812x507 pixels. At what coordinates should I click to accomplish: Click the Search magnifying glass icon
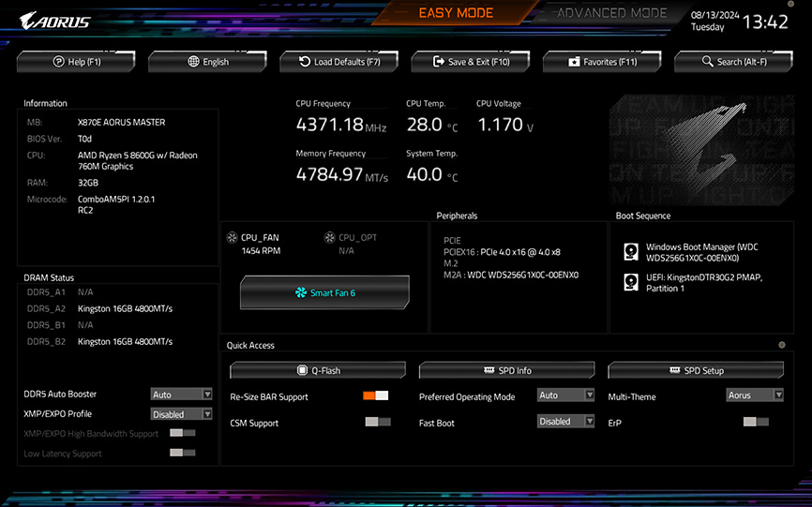tap(708, 62)
